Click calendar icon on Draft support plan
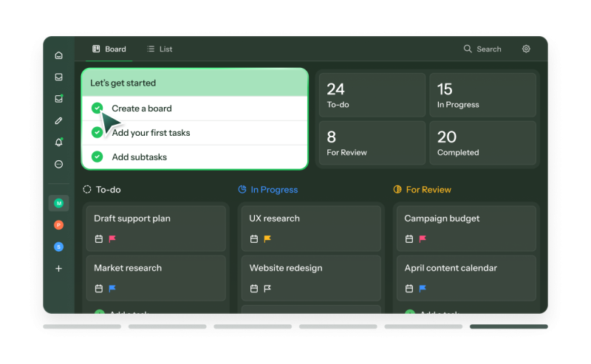Screen dimensions: 591x364 point(99,239)
